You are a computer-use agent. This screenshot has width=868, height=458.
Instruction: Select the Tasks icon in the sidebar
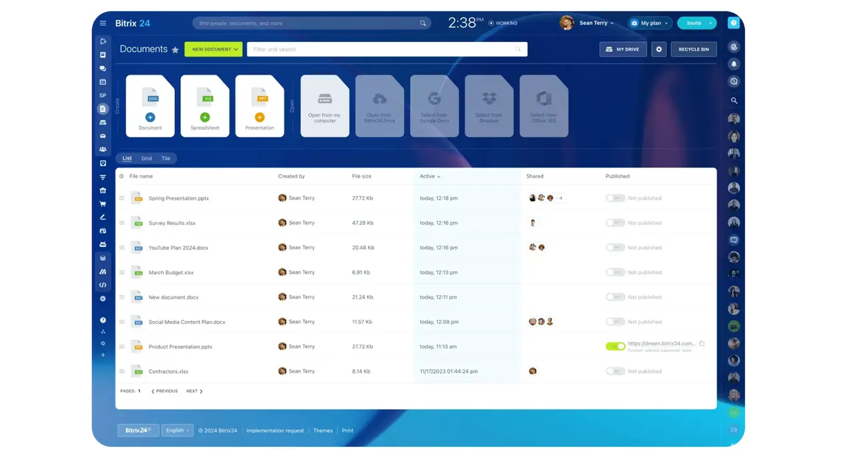[102, 164]
